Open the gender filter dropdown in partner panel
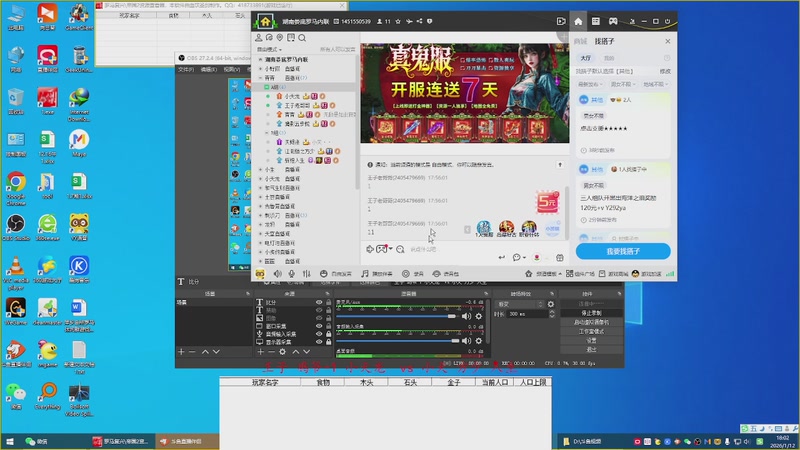This screenshot has height=450, width=800. (623, 84)
